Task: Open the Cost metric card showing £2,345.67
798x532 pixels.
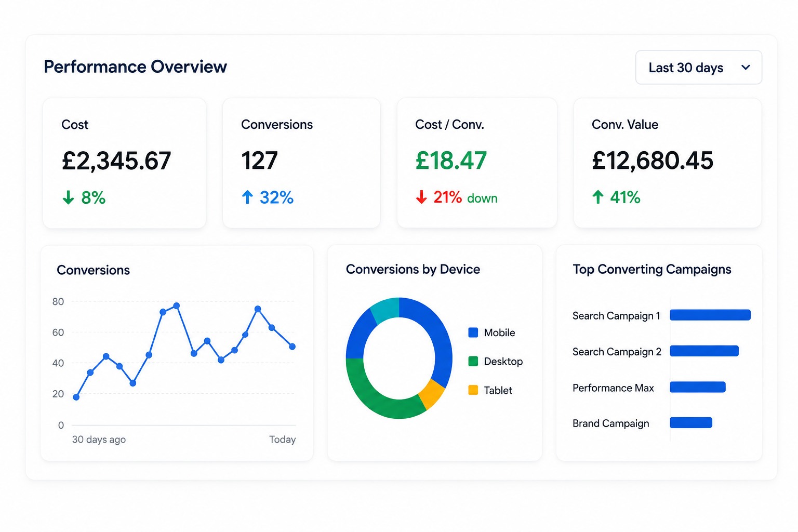Action: 124,163
